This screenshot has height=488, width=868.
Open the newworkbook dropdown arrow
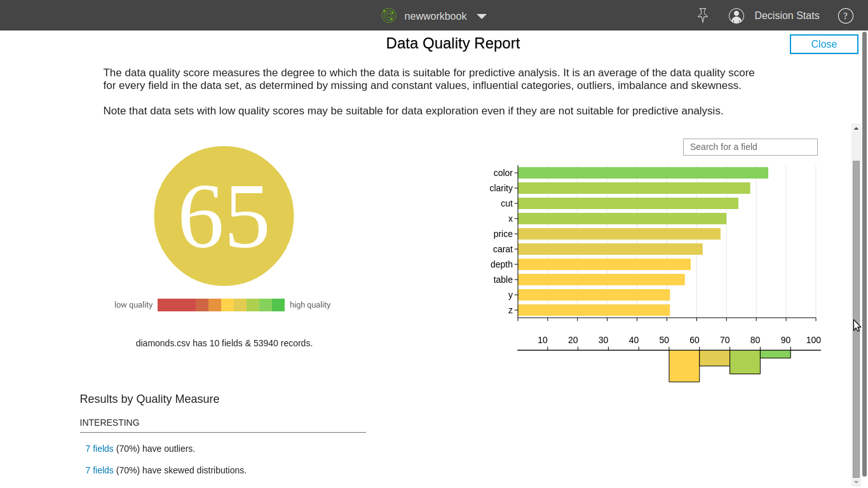pyautogui.click(x=482, y=17)
